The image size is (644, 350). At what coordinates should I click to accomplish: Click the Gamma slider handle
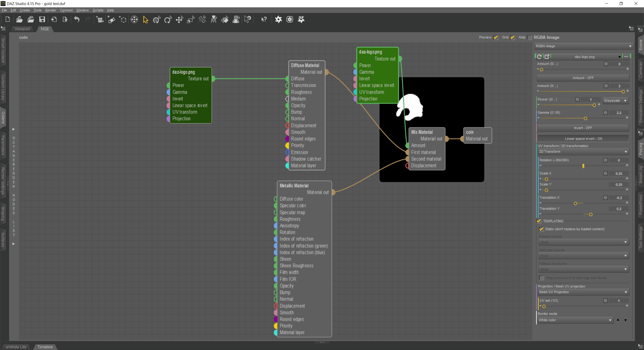pos(585,118)
